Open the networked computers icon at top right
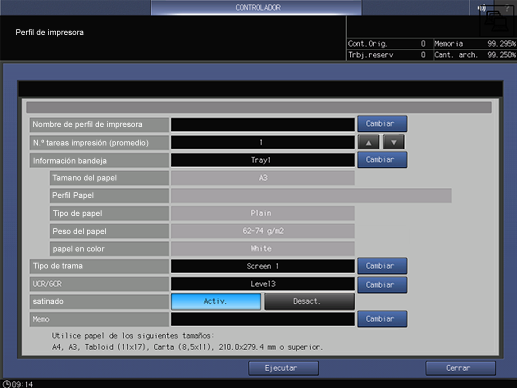The width and height of the screenshot is (517, 388). point(497,21)
